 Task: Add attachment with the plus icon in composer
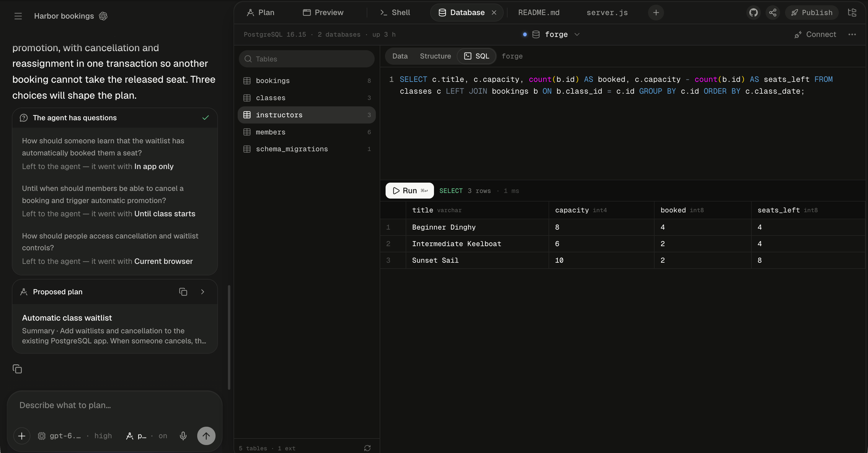[22, 436]
